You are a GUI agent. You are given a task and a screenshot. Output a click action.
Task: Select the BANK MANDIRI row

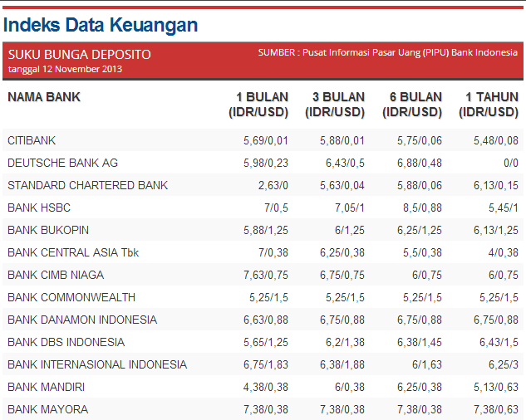(x=46, y=387)
